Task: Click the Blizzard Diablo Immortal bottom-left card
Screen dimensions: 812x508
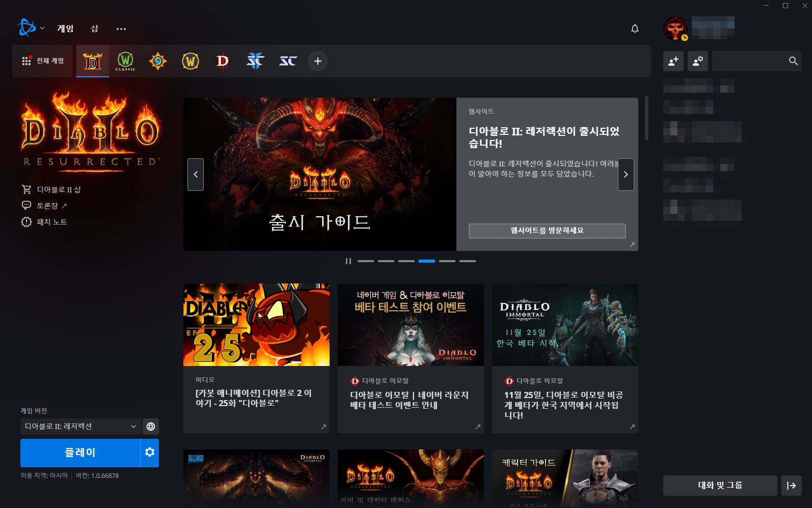Action: coord(256,478)
